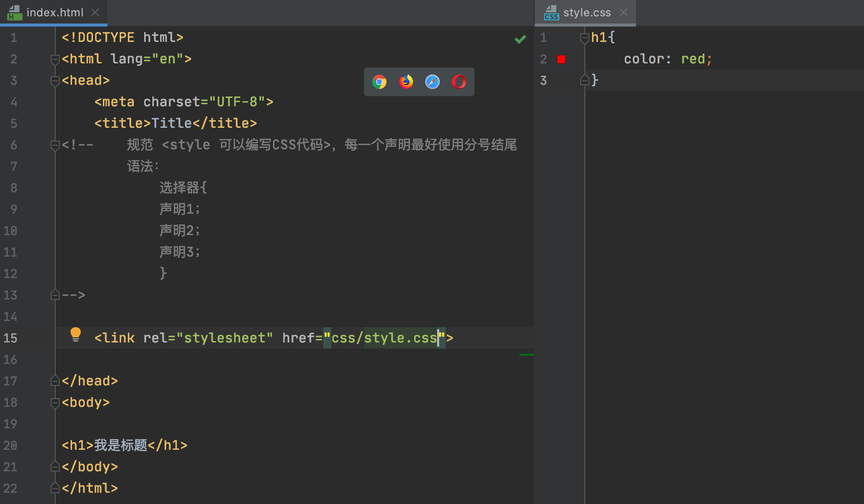The image size is (864, 504).
Task: Click the 语法: comment line
Action: (x=143, y=166)
